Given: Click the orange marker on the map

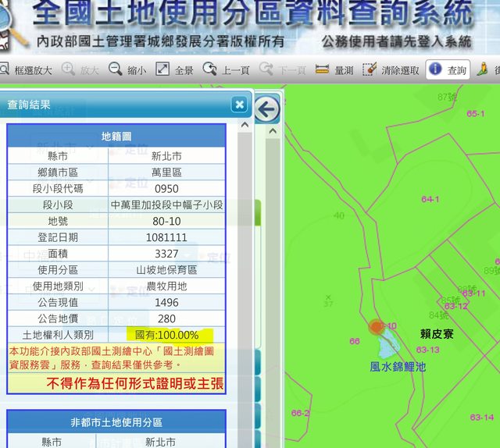Looking at the screenshot, I should (x=377, y=327).
